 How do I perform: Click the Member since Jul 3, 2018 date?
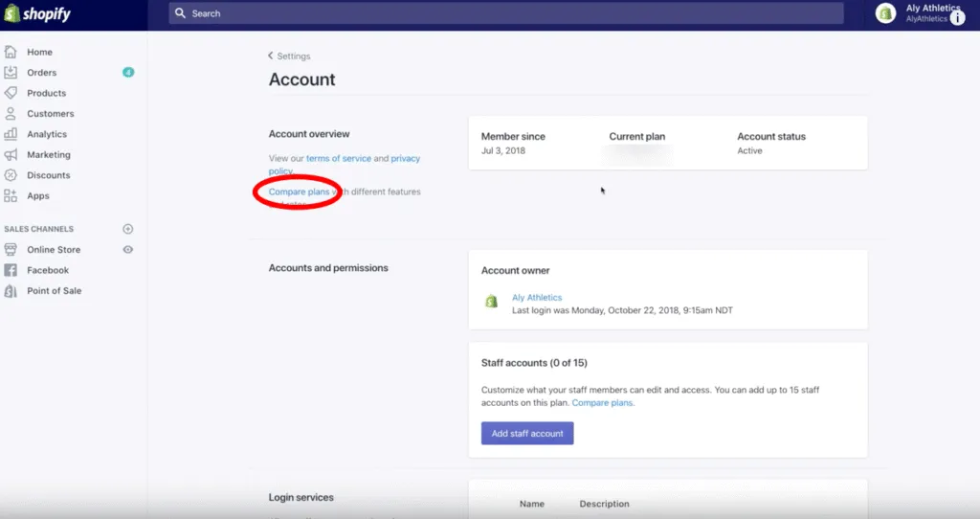[x=503, y=150]
